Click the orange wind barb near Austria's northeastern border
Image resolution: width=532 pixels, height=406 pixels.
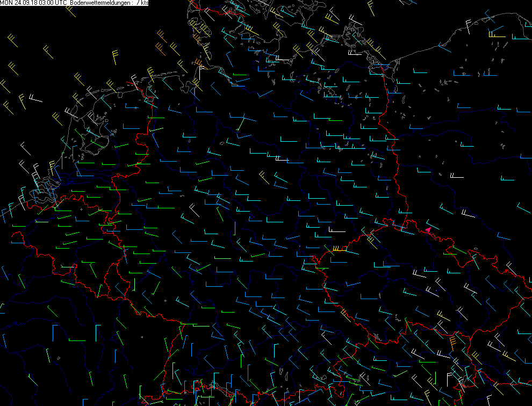point(452,341)
